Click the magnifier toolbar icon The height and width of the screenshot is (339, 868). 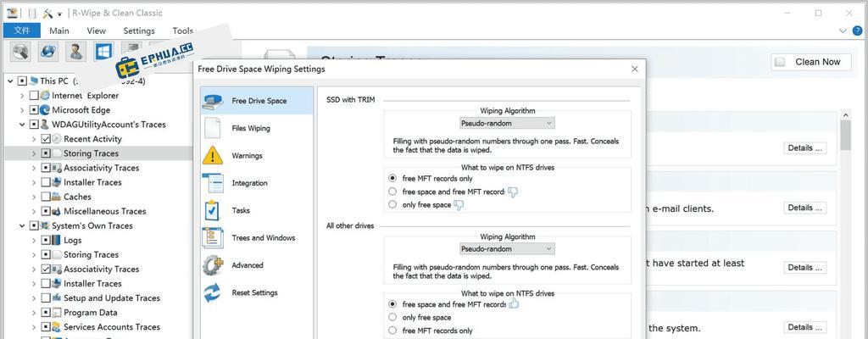[x=20, y=52]
